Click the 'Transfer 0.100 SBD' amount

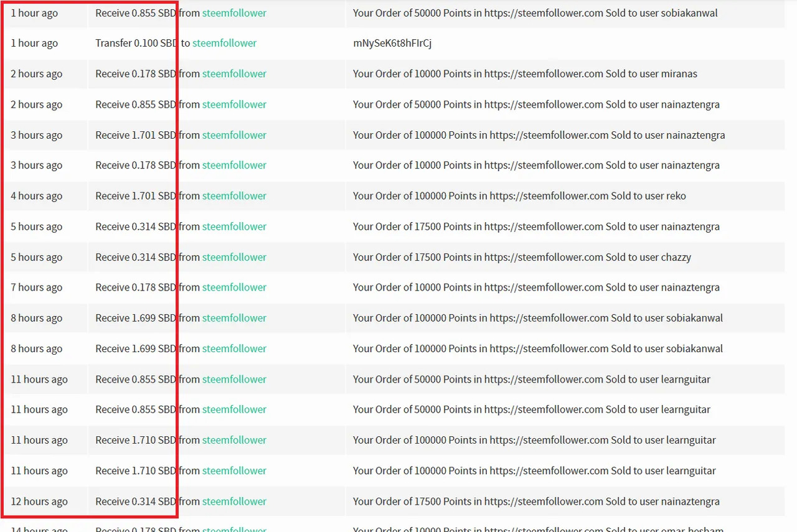(137, 43)
